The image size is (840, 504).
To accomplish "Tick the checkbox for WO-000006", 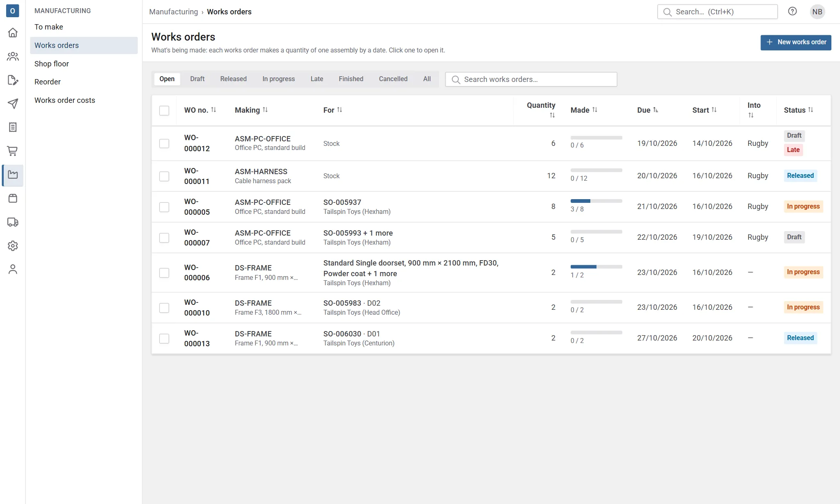I will tap(164, 273).
